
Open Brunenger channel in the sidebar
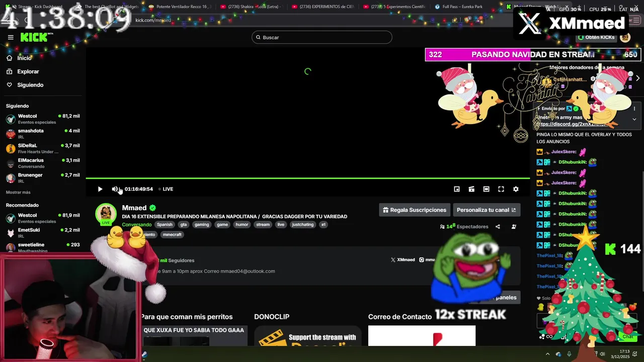coord(43,178)
